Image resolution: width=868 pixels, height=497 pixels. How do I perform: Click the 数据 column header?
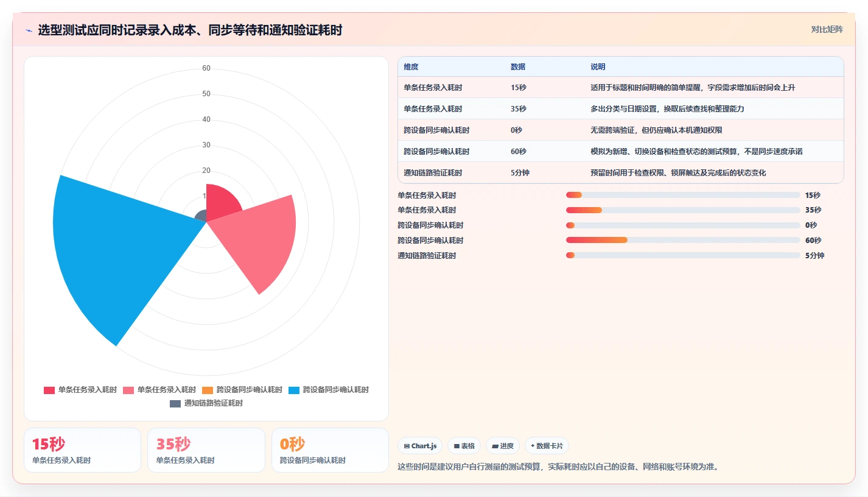click(x=518, y=67)
